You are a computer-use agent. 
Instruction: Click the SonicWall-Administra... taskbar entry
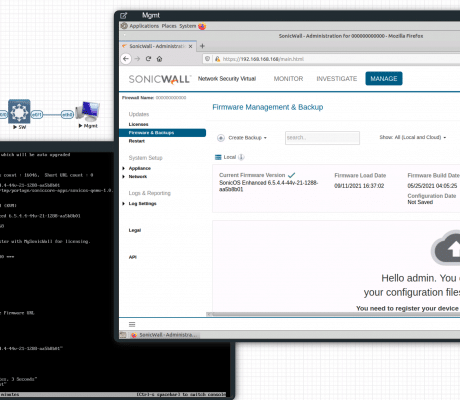pyautogui.click(x=164, y=335)
